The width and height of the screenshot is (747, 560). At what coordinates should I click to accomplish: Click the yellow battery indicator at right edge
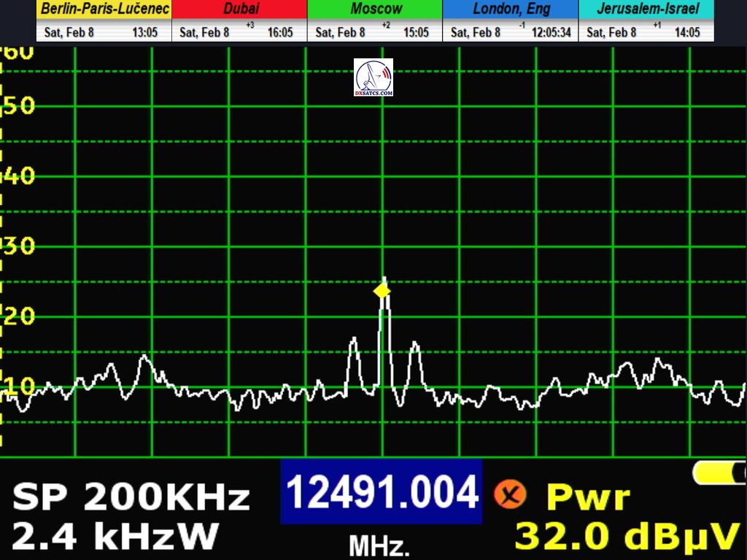pyautogui.click(x=719, y=473)
